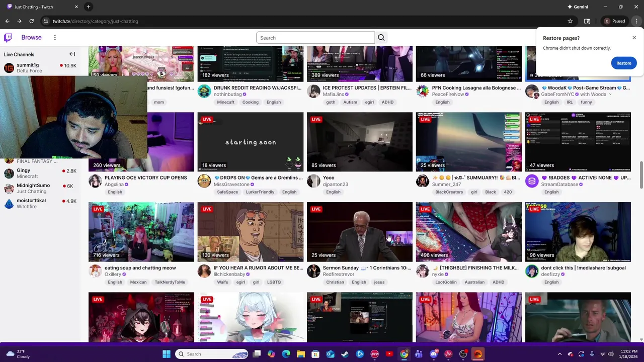Viewport: 644px width, 362px height.
Task: Bookmark this page with the star icon
Action: (x=570, y=21)
